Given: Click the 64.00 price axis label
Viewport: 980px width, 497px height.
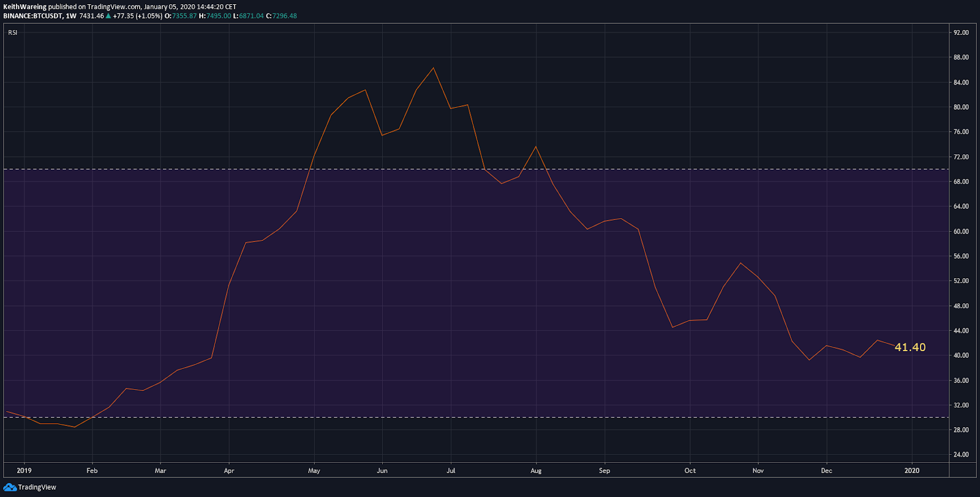Looking at the screenshot, I should (961, 207).
